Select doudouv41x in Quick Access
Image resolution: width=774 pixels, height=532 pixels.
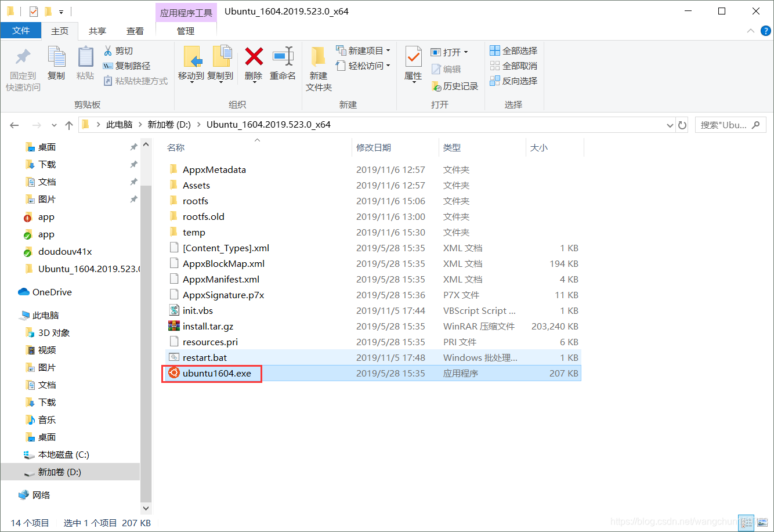pos(65,252)
